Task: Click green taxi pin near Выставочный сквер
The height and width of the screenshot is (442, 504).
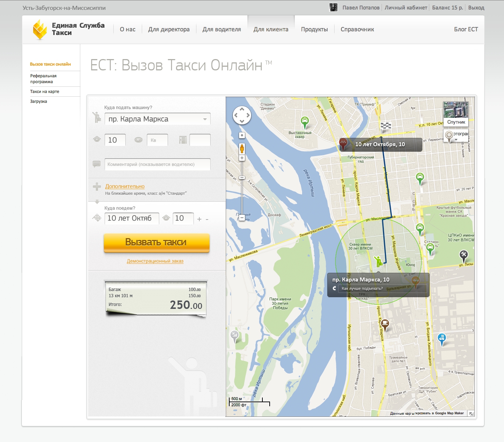Action: click(x=305, y=122)
